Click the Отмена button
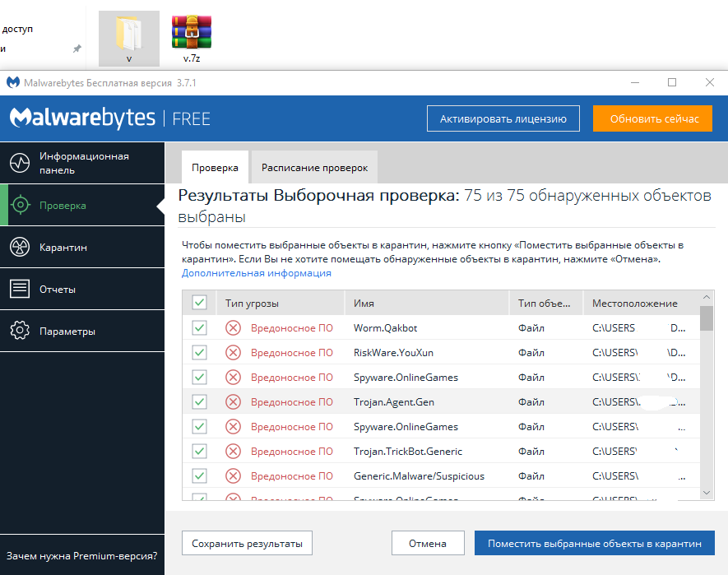The width and height of the screenshot is (728, 575). tap(428, 543)
